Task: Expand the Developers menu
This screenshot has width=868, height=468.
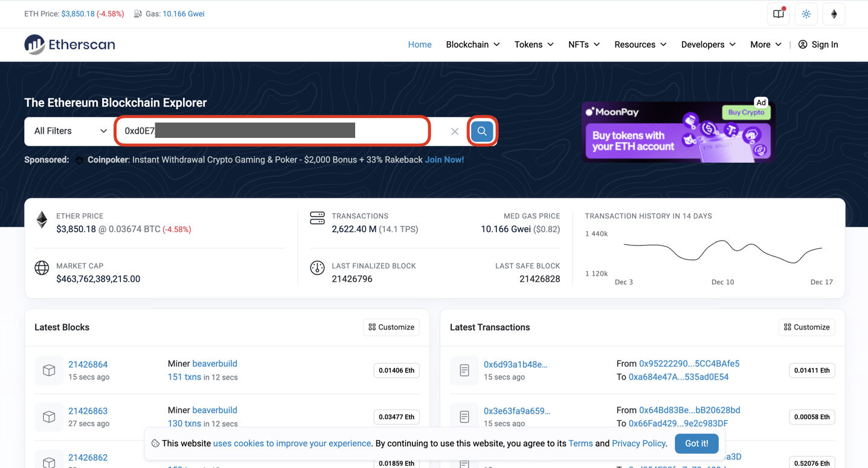Action: (x=709, y=44)
